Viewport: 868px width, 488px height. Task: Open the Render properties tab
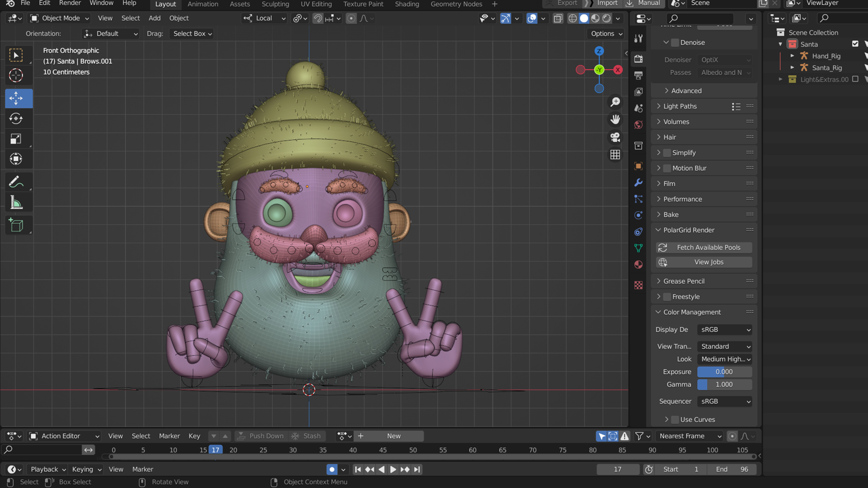638,59
